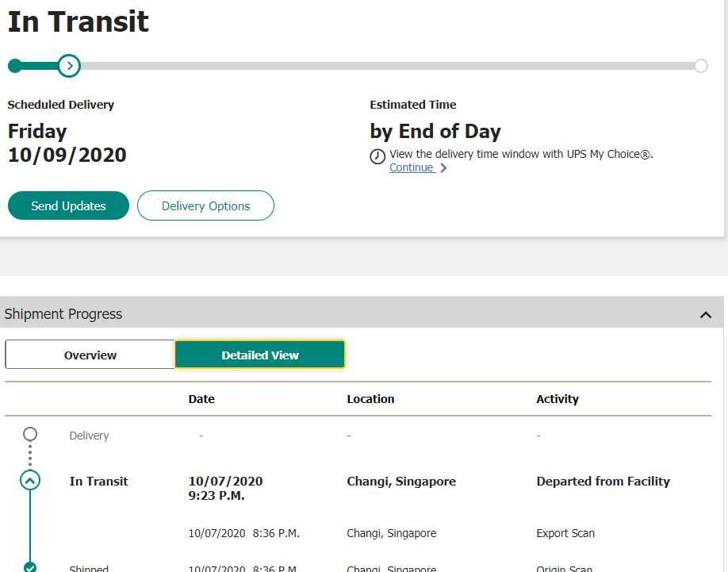This screenshot has height=572, width=728.
Task: Open Delivery Options
Action: (x=205, y=205)
